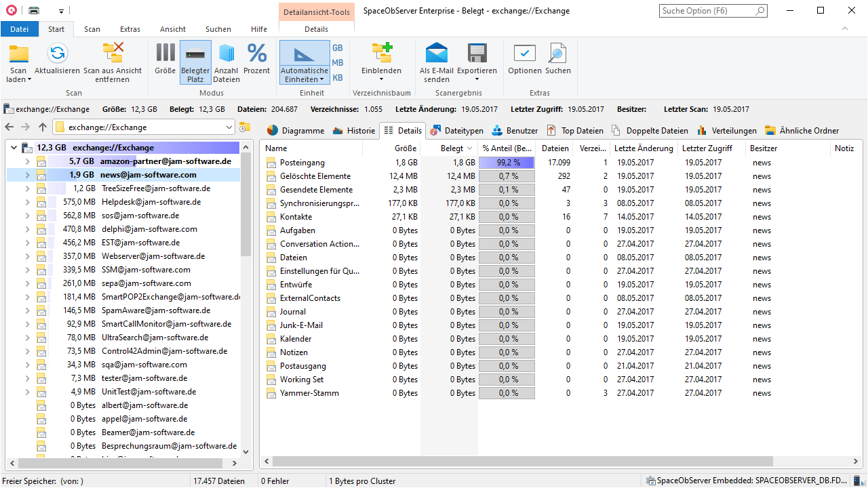
Task: Set unit to MB
Action: point(338,63)
